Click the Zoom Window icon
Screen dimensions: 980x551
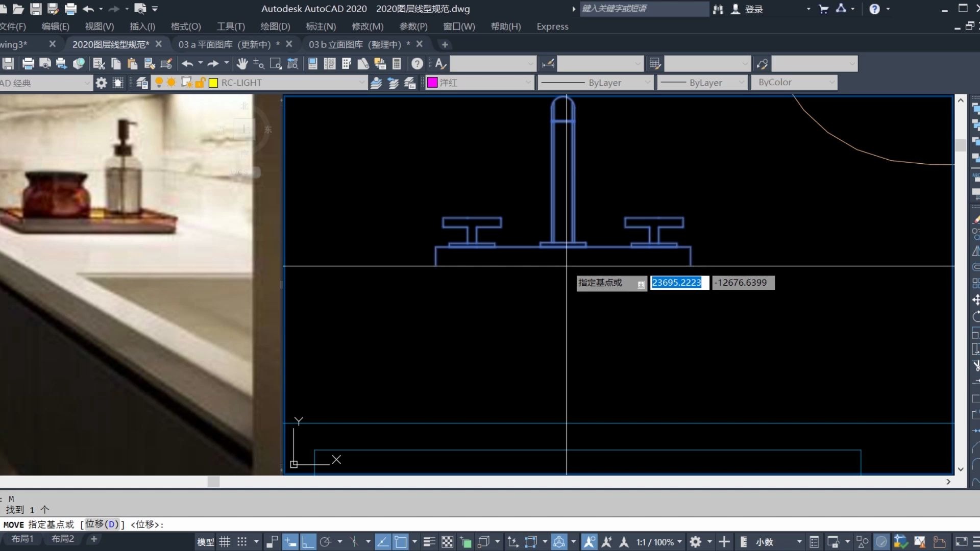tap(276, 64)
